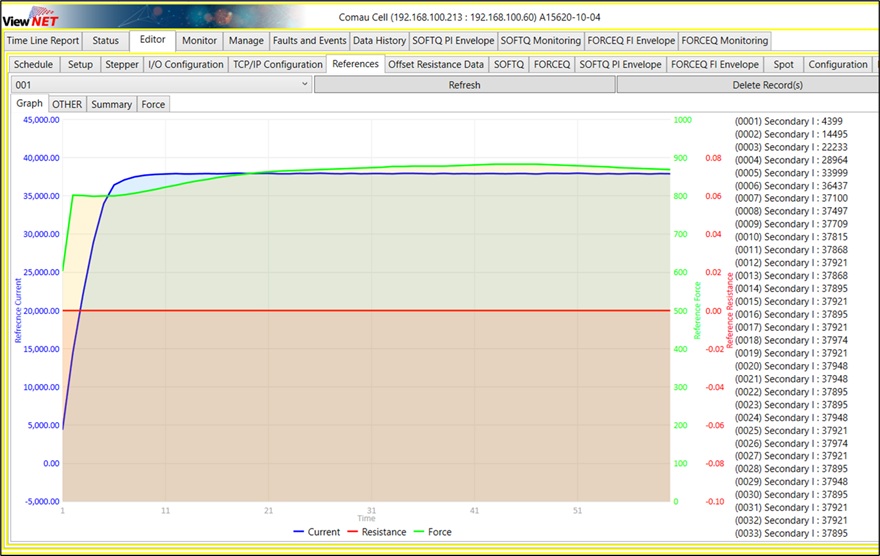Open the FORCEQ Monitoring tab

(725, 41)
